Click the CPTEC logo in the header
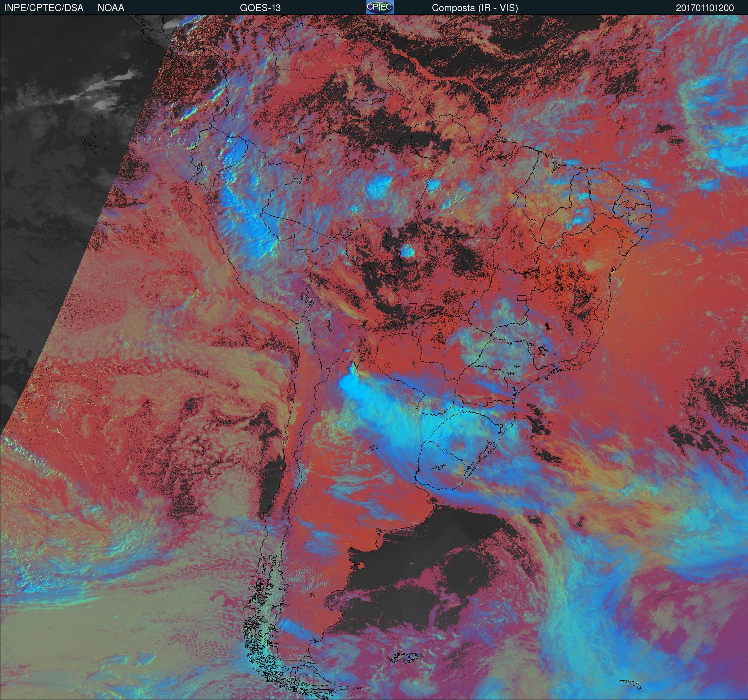 [x=380, y=7]
